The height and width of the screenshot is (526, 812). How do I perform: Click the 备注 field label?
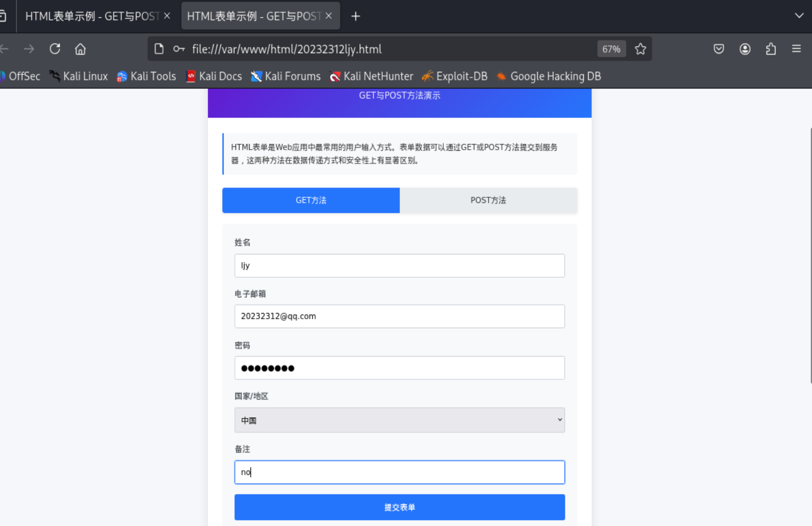[242, 449]
